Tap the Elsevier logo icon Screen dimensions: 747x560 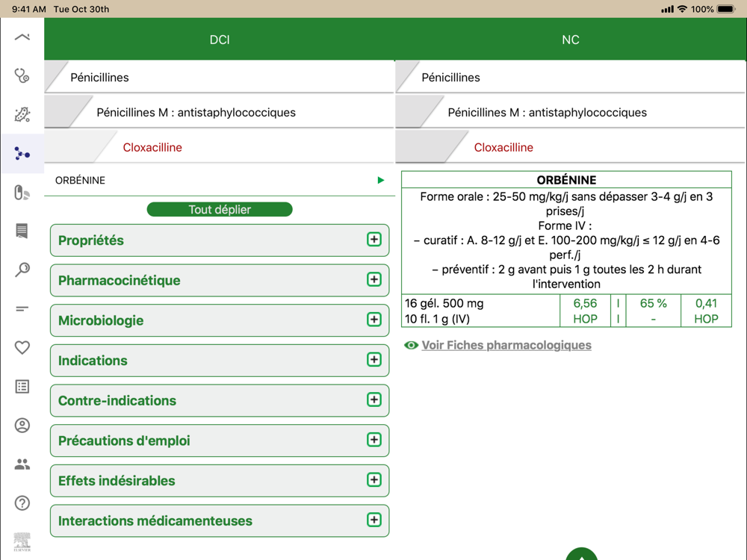pyautogui.click(x=22, y=541)
